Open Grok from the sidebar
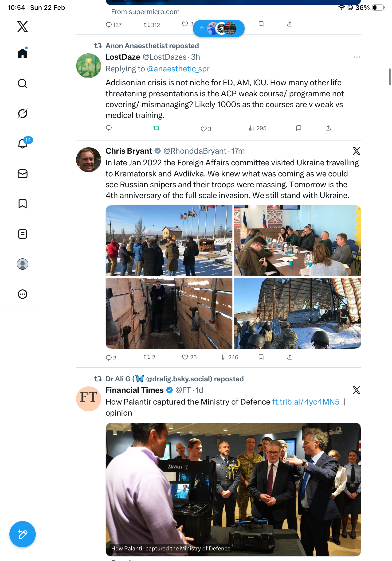392x561 pixels. click(23, 113)
